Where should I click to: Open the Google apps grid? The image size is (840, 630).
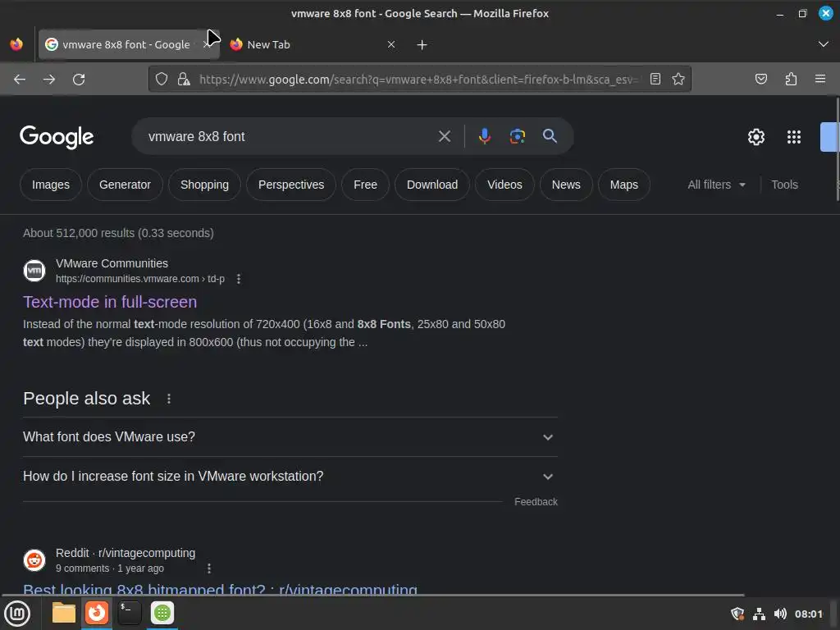tap(794, 137)
